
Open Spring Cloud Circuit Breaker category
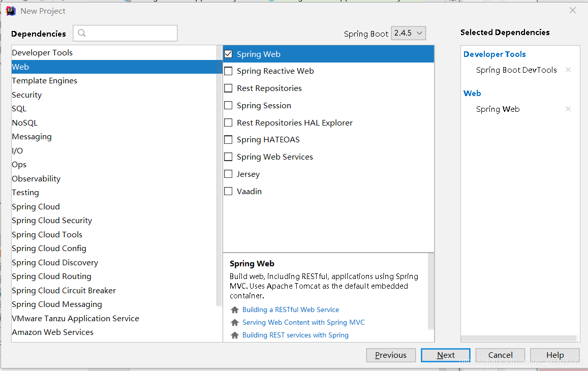(x=114, y=290)
